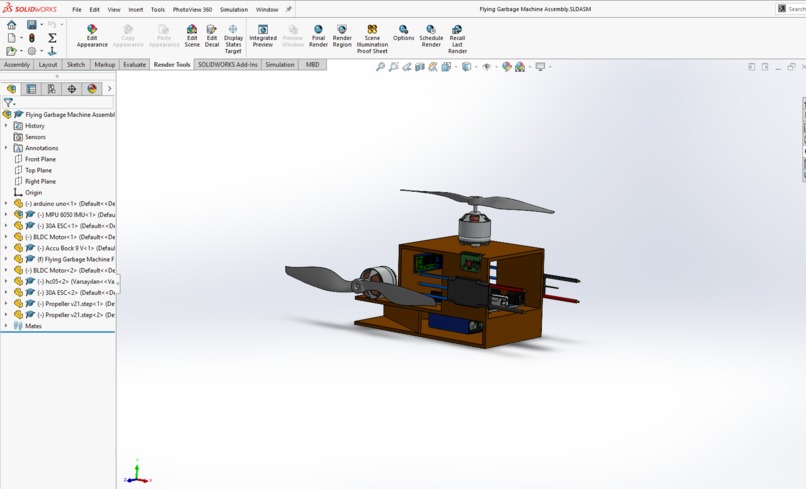Open the File menu
The width and height of the screenshot is (806, 489).
(x=77, y=9)
